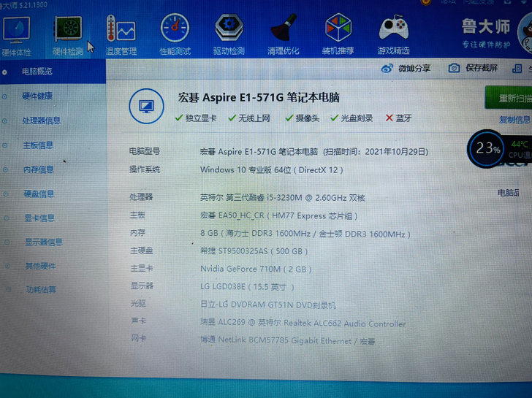532x398 pixels.
Task: Click the 独立显卡 check item
Action: (196, 118)
